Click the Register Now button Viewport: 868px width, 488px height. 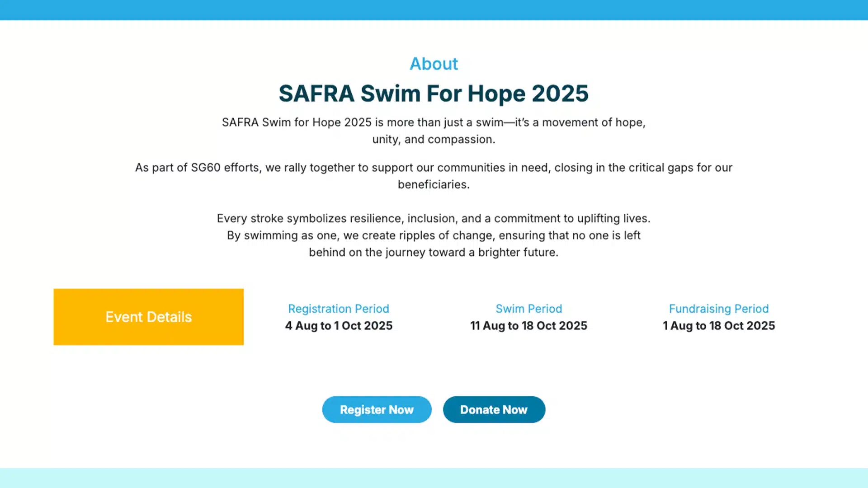point(377,409)
